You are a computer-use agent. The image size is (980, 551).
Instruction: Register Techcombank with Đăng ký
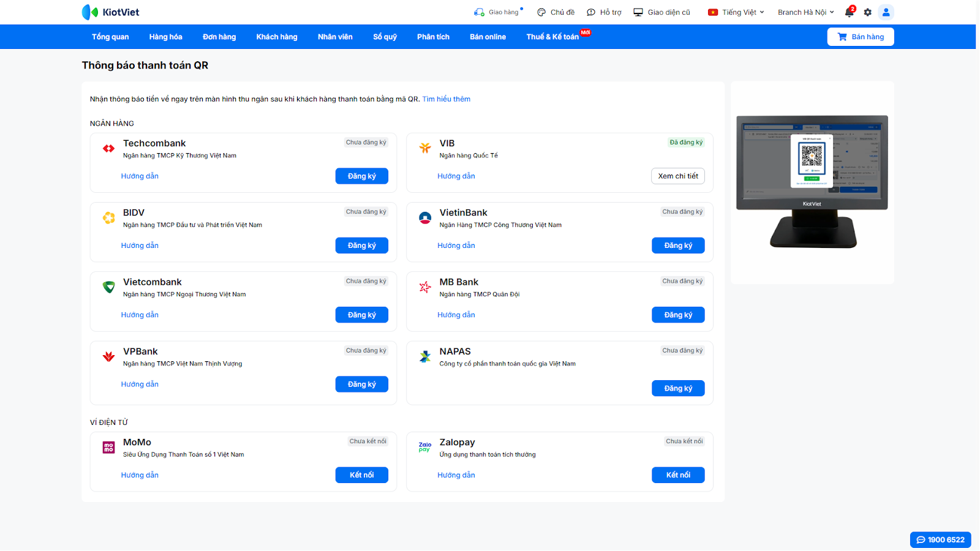(362, 176)
